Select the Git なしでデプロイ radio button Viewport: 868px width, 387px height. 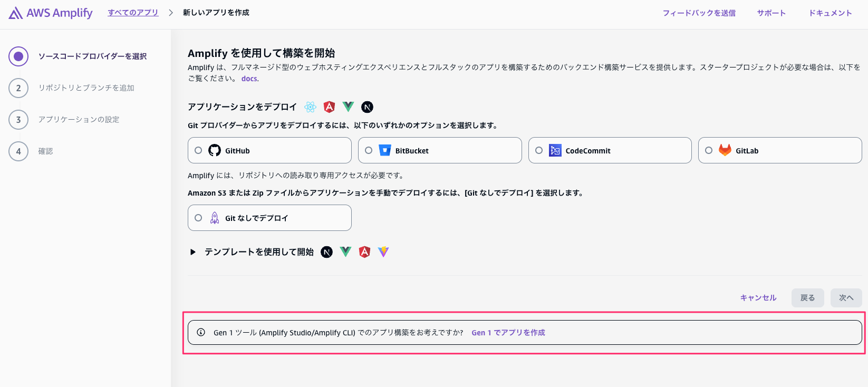(198, 218)
